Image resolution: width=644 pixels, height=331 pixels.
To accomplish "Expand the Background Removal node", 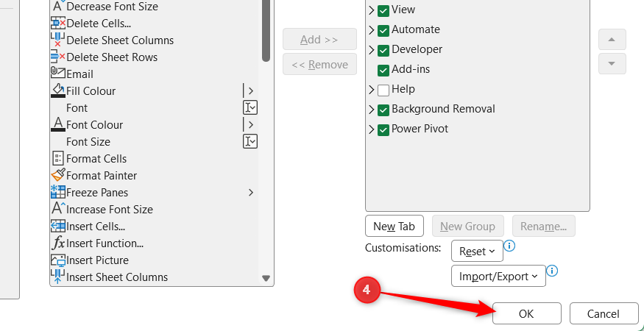I will 371,110.
